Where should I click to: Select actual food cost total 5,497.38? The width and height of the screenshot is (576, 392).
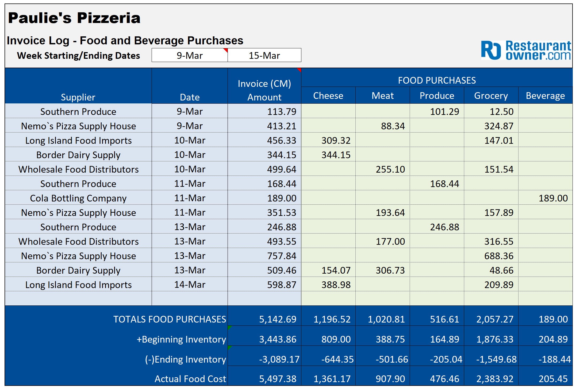tap(264, 376)
